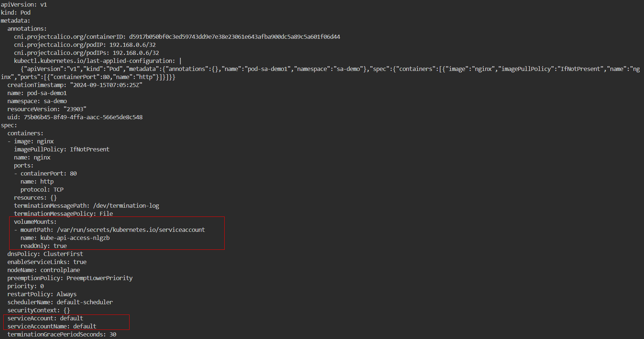Click the 'apiVersion: v1' line
Image resolution: width=644 pixels, height=339 pixels.
(x=24, y=5)
